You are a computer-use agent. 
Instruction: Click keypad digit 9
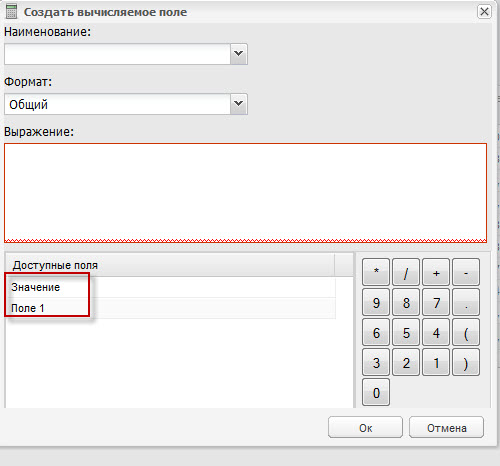[x=376, y=302]
